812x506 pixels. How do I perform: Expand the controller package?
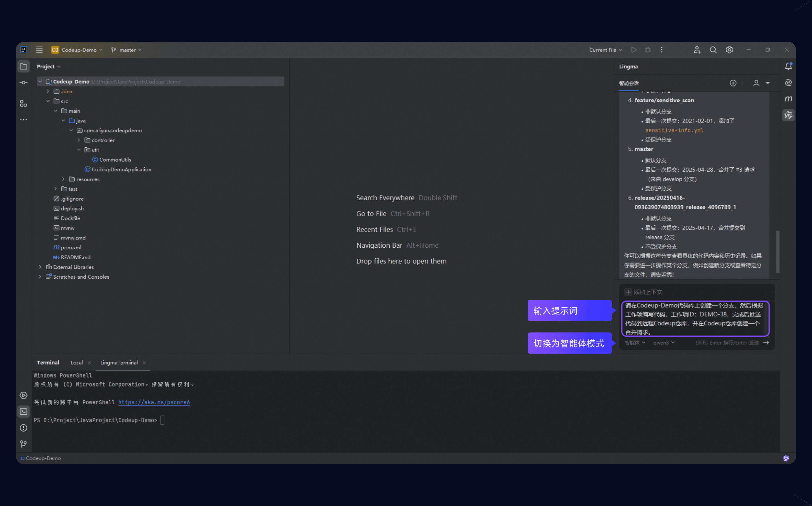[79, 140]
